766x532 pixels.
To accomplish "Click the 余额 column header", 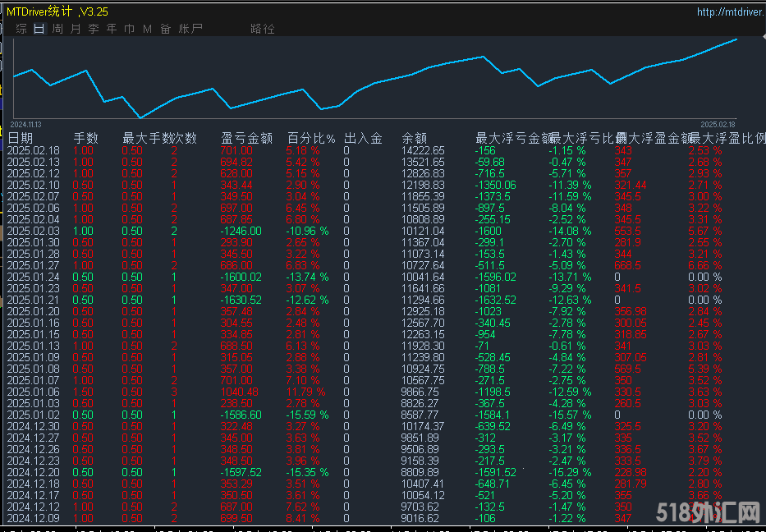I will 415,138.
